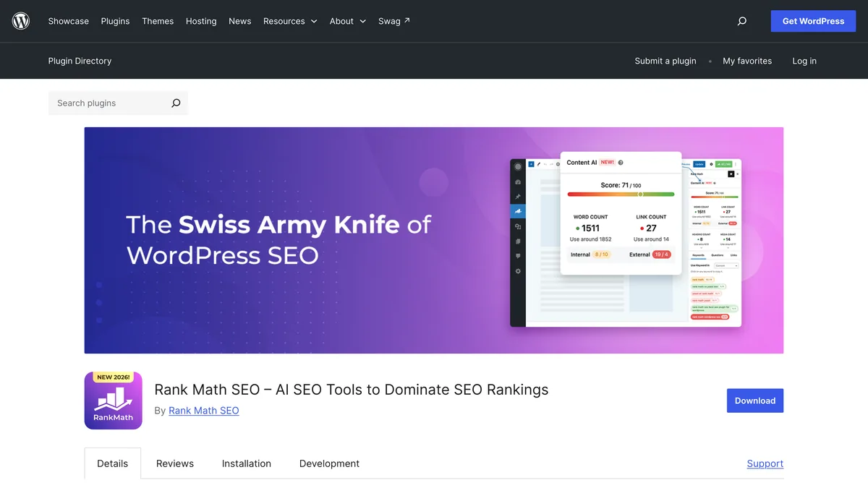Screen dimensions: 868x488
Task: Open the News menu item
Action: click(240, 21)
